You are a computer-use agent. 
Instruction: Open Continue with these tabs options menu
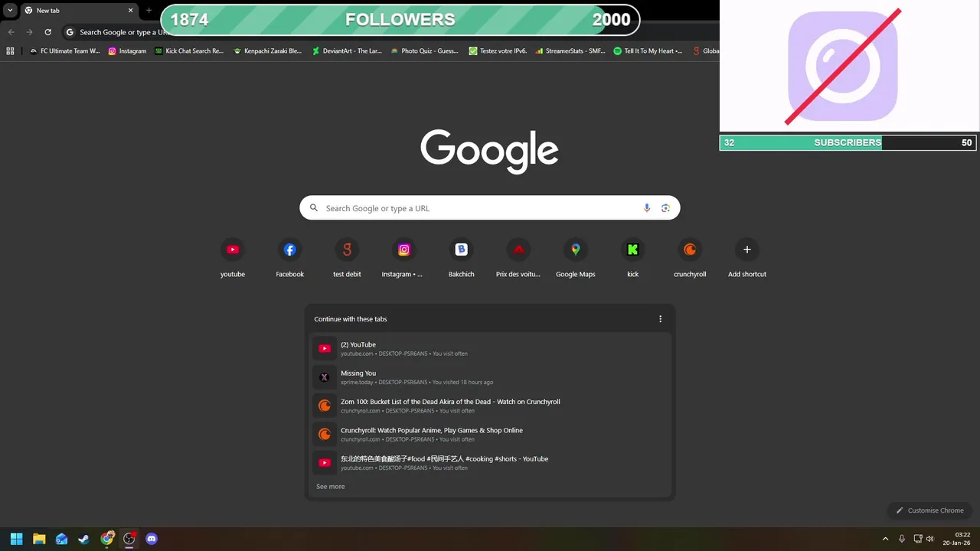[661, 319]
